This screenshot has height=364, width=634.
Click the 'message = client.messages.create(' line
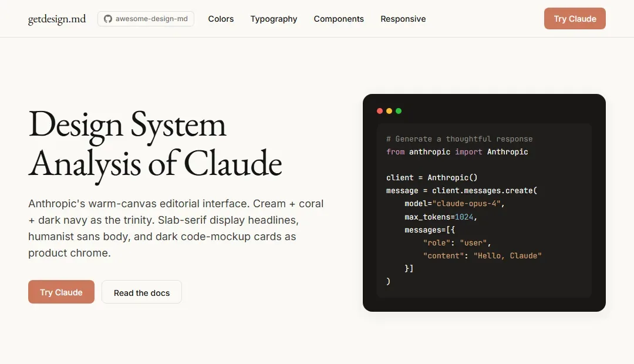tap(462, 191)
